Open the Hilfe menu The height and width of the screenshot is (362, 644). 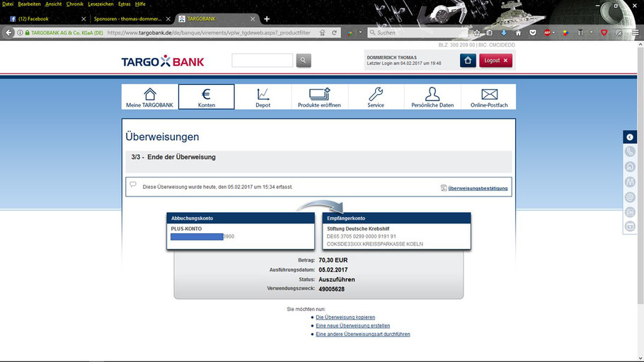pyautogui.click(x=140, y=4)
